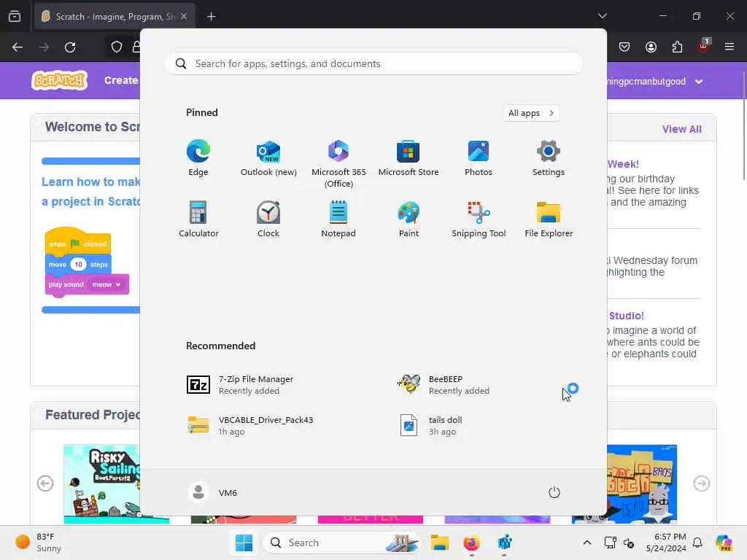Open the Clock app
The image size is (747, 560).
[268, 219]
